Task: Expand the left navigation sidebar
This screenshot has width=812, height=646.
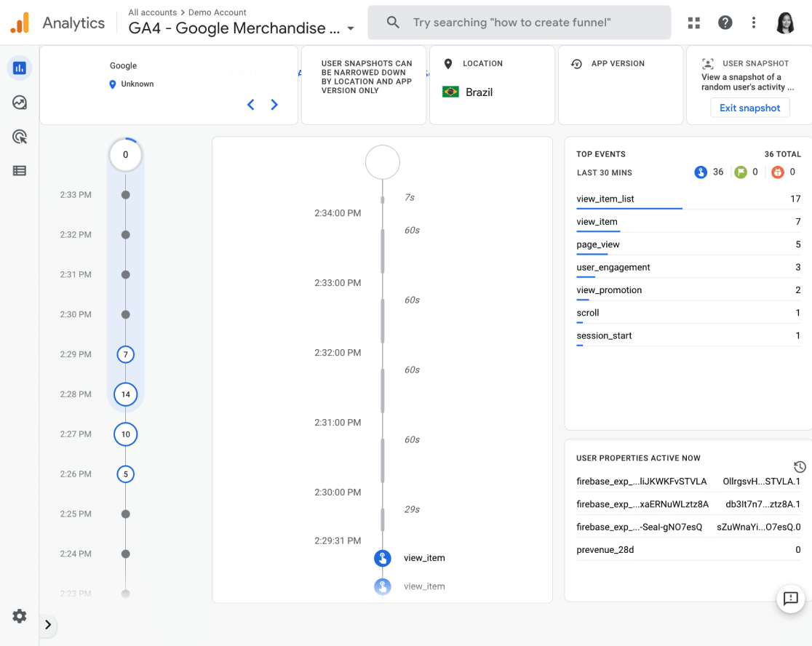Action: pyautogui.click(x=48, y=624)
